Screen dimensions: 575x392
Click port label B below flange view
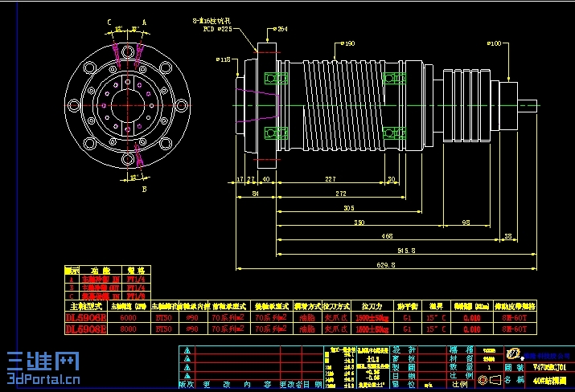pos(144,189)
